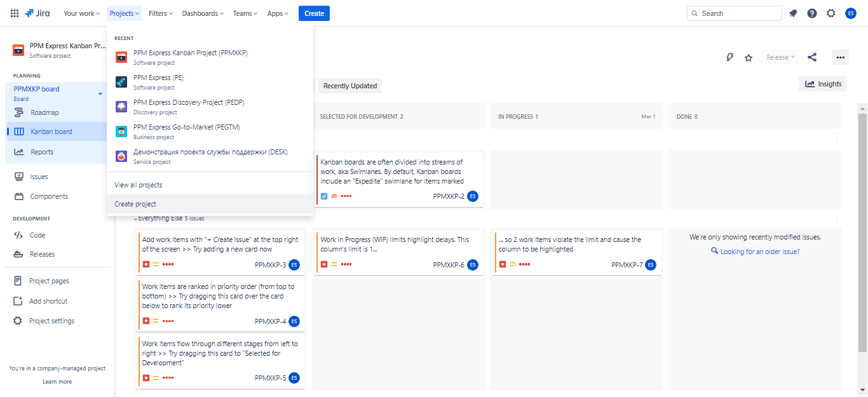
Task: Open the Apps dropdown
Action: coord(278,13)
